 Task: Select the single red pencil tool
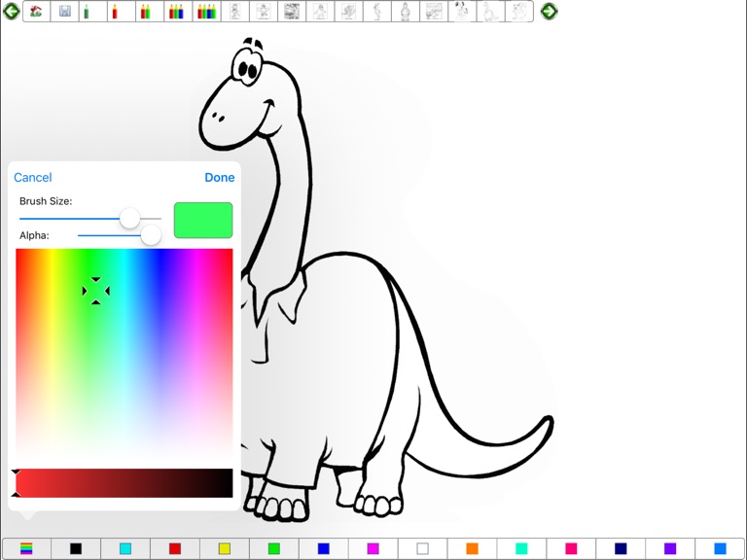tap(115, 11)
